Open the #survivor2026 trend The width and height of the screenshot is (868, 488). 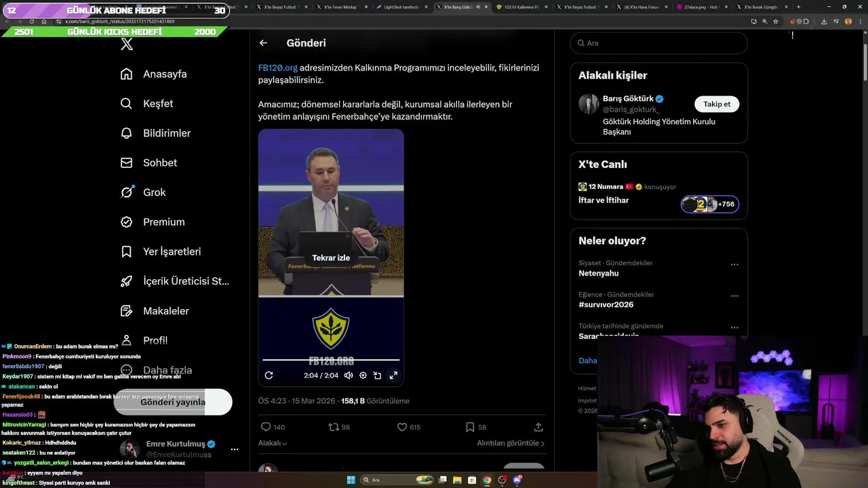coord(606,305)
